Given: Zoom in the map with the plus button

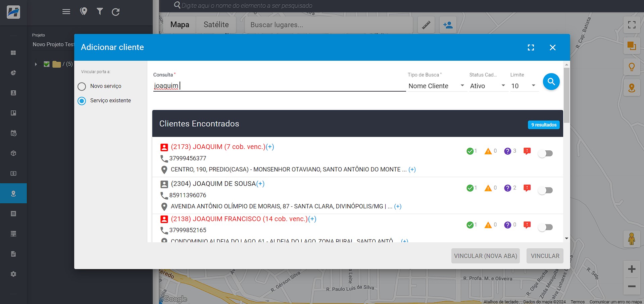Looking at the screenshot, I should coord(632,269).
